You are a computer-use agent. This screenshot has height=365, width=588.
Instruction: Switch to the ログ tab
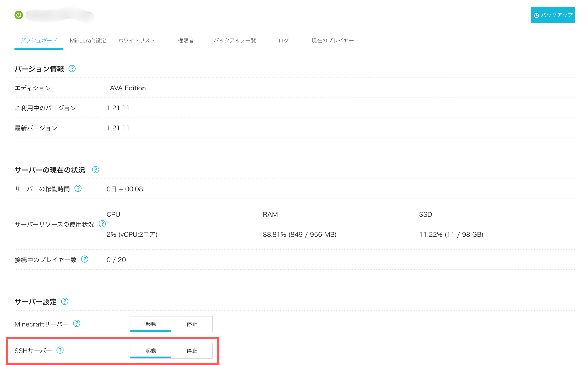284,41
